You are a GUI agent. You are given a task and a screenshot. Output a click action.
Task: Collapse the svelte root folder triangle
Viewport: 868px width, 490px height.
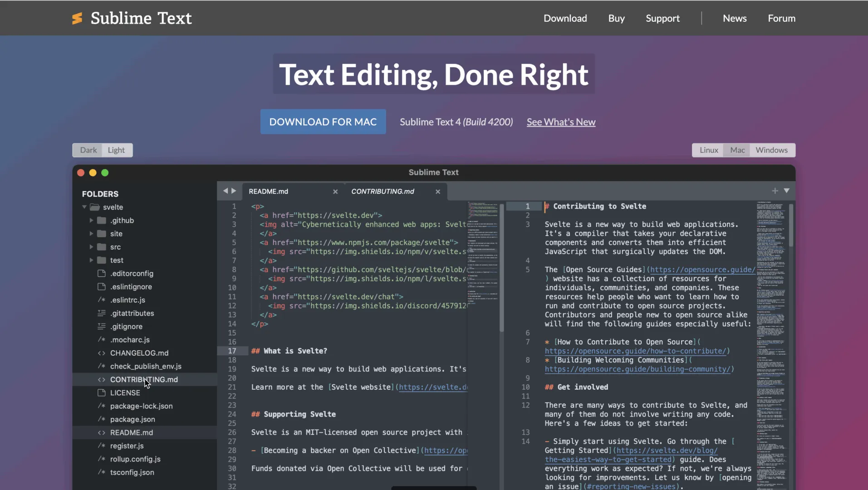(84, 207)
